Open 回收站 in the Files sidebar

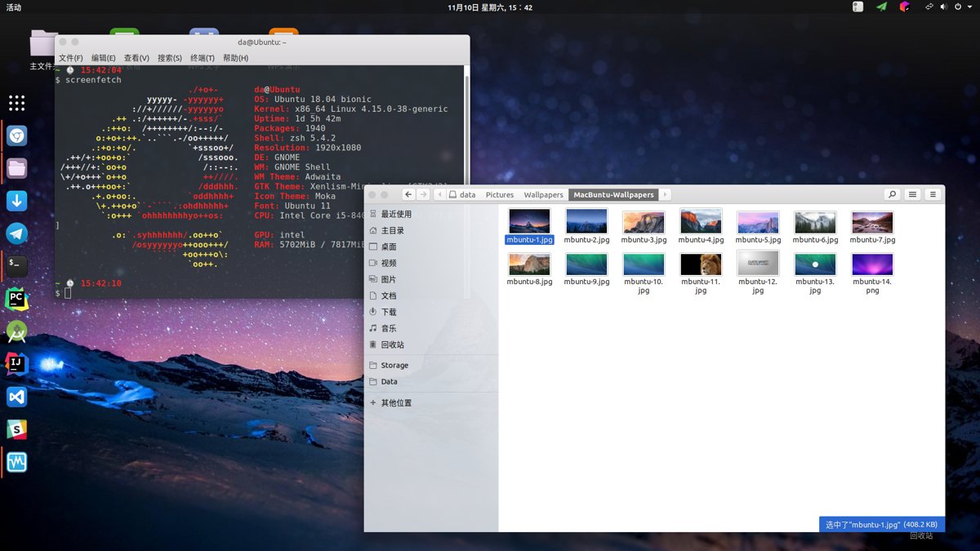pos(431,344)
